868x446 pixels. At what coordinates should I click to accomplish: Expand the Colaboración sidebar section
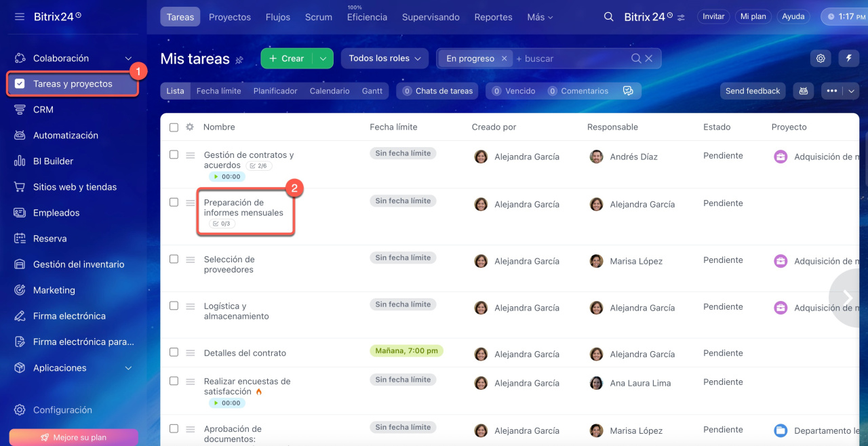[128, 58]
